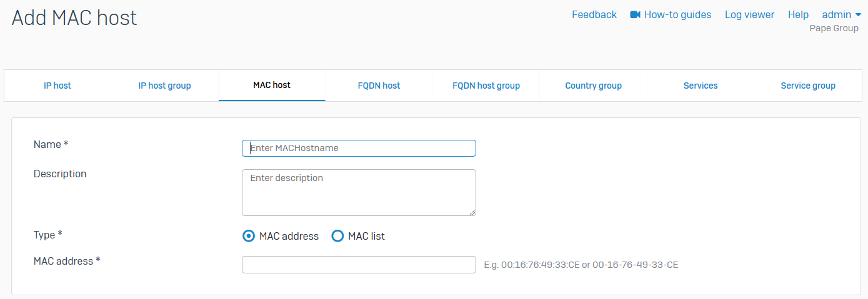The height and width of the screenshot is (299, 868).
Task: Open the Log viewer link
Action: click(749, 15)
